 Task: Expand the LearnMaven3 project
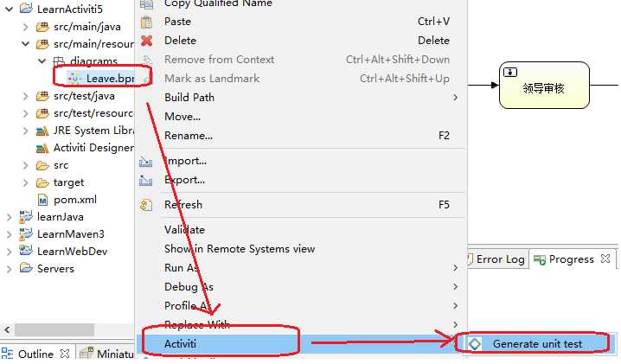10,234
